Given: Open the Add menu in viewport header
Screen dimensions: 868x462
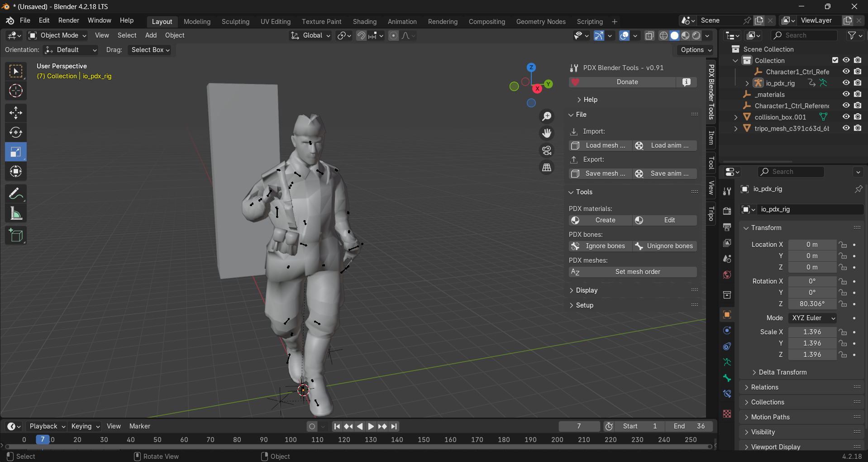Looking at the screenshot, I should pyautogui.click(x=151, y=35).
